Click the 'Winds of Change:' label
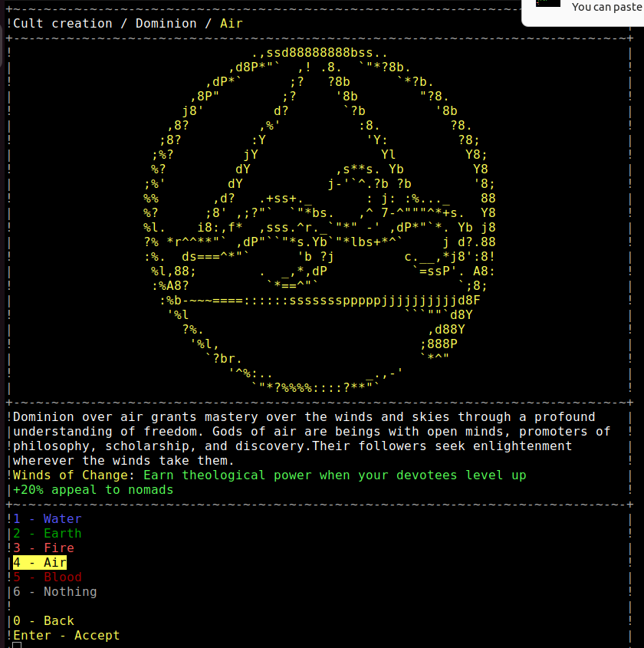This screenshot has width=644, height=648. [74, 475]
